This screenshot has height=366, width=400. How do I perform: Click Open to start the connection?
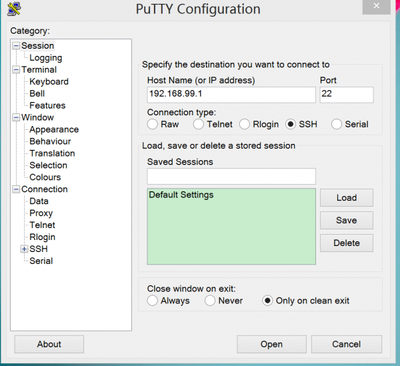coord(272,344)
